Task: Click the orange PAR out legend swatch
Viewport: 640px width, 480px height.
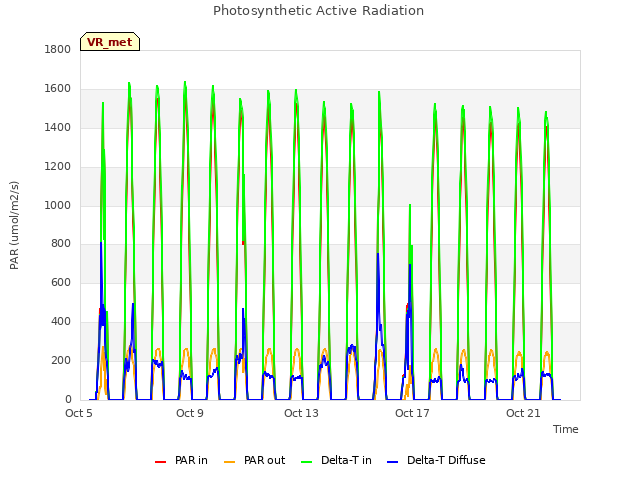Action: point(230,462)
